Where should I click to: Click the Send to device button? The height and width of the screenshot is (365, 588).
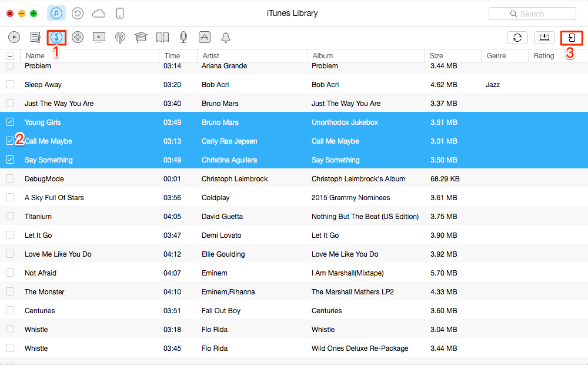572,38
